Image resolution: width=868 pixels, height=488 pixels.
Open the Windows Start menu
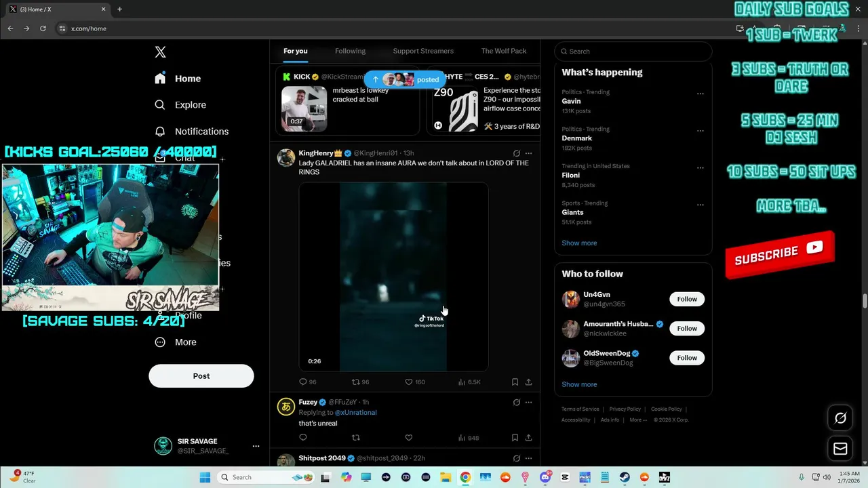[205, 477]
